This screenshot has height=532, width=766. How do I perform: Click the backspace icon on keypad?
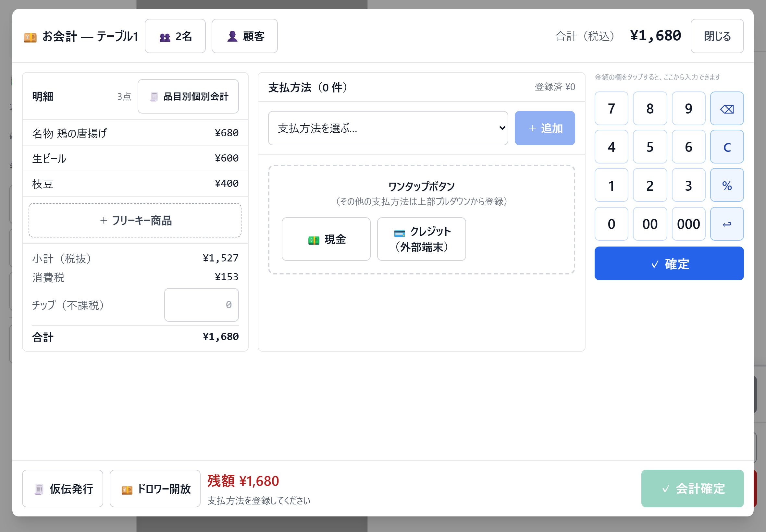point(727,109)
